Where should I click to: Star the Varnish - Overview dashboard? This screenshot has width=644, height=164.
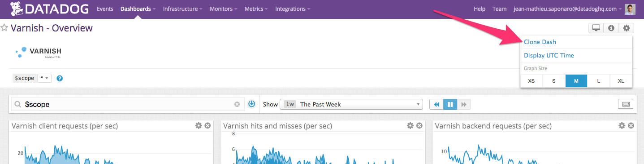[4, 28]
